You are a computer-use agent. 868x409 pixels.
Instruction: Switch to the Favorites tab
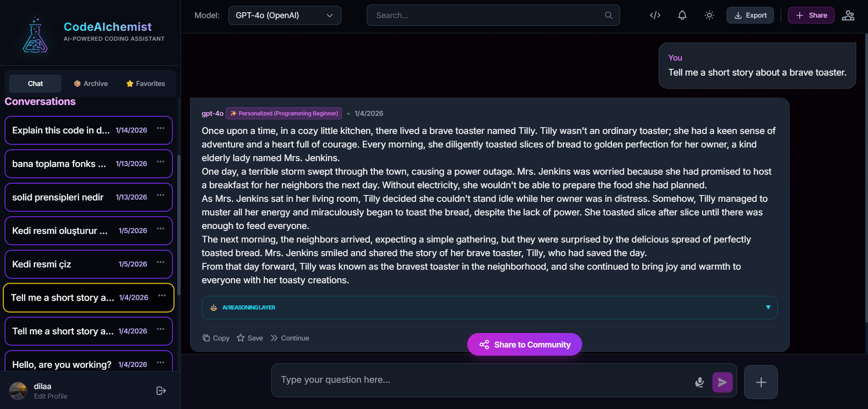(x=146, y=84)
